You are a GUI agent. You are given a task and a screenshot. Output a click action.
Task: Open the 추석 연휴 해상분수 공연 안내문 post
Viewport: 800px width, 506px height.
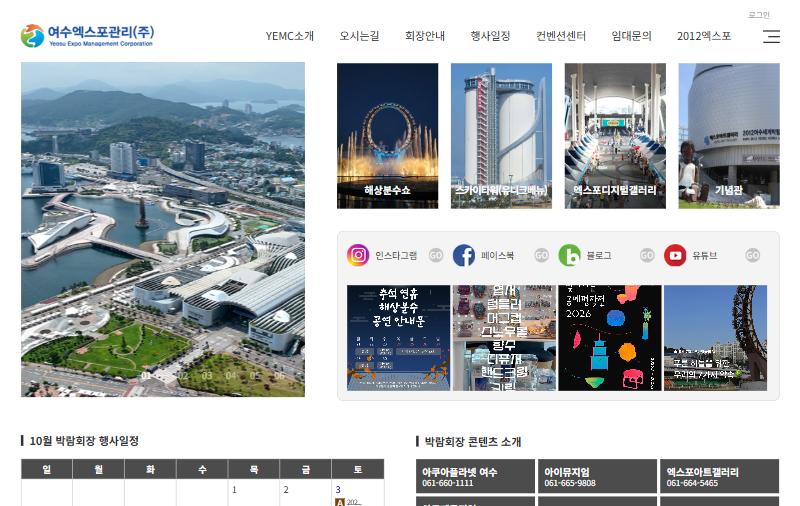pyautogui.click(x=398, y=338)
